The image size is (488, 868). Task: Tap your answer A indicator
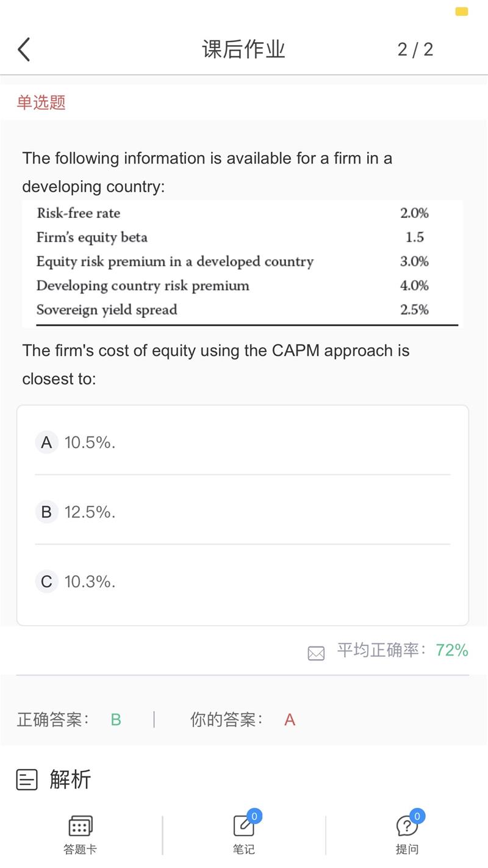(x=290, y=720)
